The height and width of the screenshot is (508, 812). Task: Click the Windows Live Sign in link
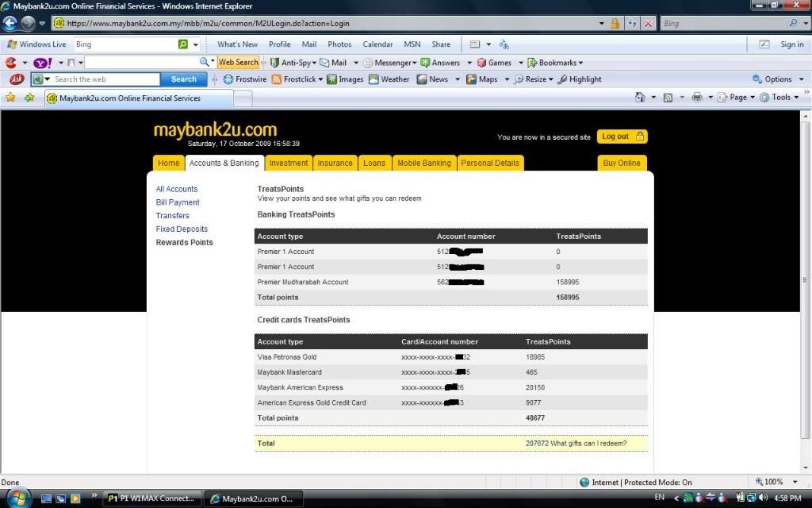click(x=792, y=44)
